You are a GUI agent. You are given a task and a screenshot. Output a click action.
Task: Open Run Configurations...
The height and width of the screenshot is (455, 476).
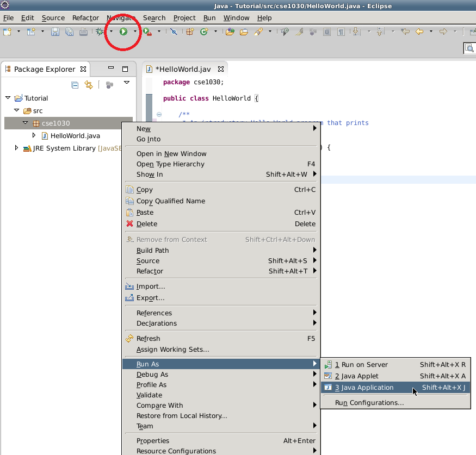[x=395, y=403]
